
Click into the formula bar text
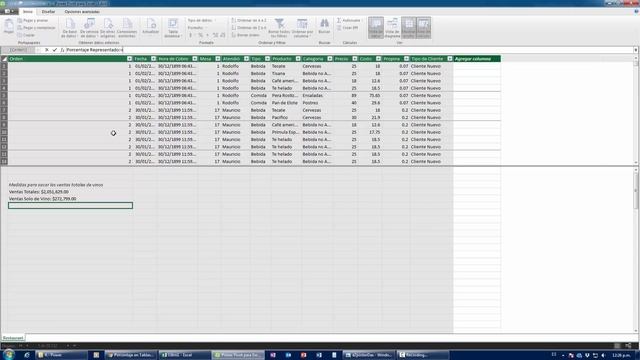[x=94, y=50]
